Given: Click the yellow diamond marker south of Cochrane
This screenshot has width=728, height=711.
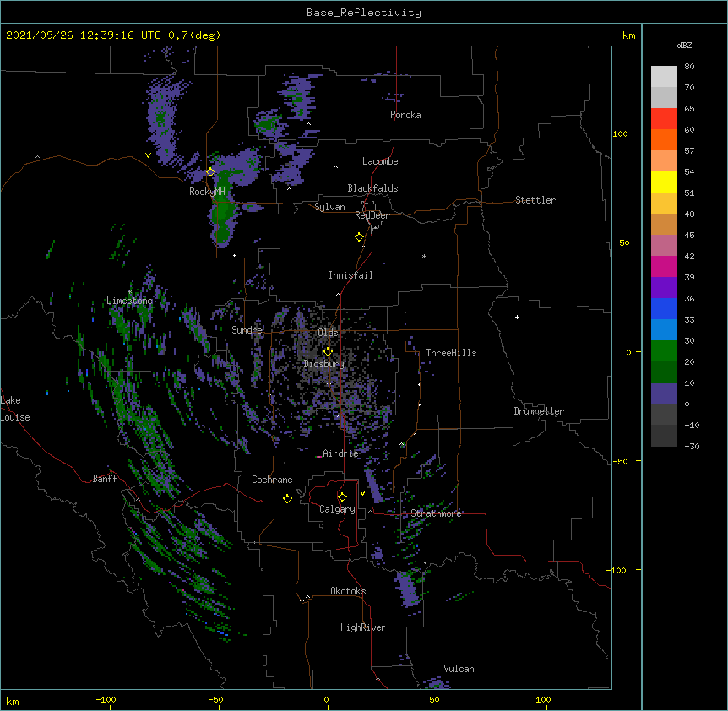Looking at the screenshot, I should pyautogui.click(x=287, y=498).
